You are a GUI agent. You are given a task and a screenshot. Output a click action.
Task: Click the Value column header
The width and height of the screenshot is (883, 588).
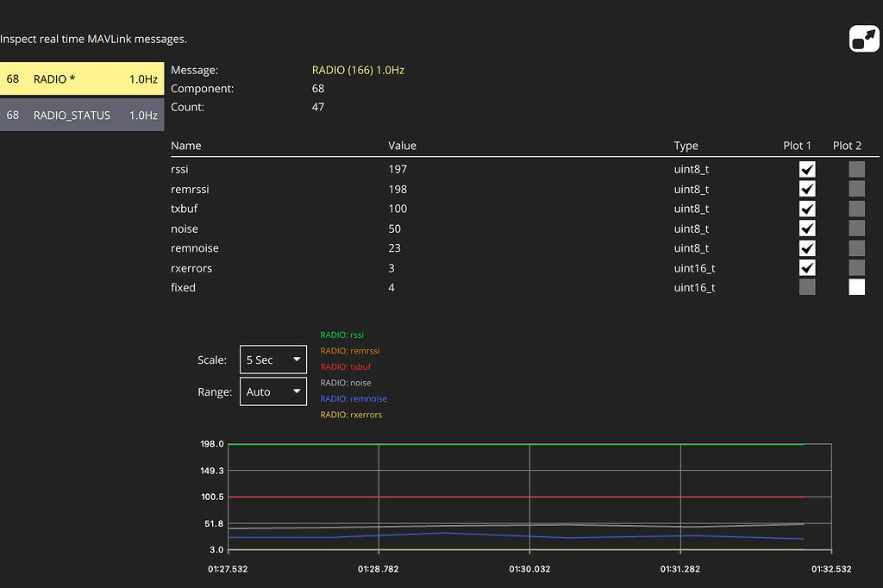pos(402,146)
